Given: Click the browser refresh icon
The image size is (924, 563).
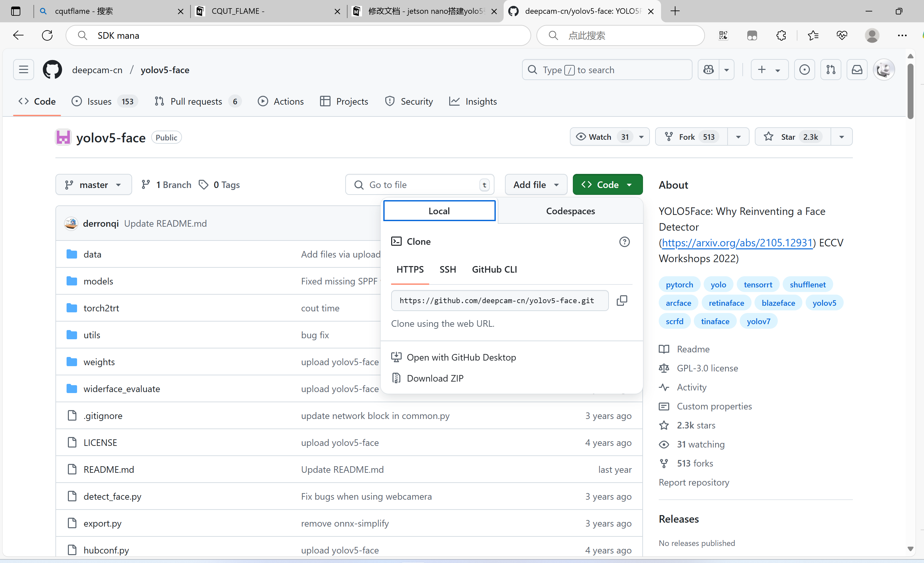Looking at the screenshot, I should click(x=47, y=35).
